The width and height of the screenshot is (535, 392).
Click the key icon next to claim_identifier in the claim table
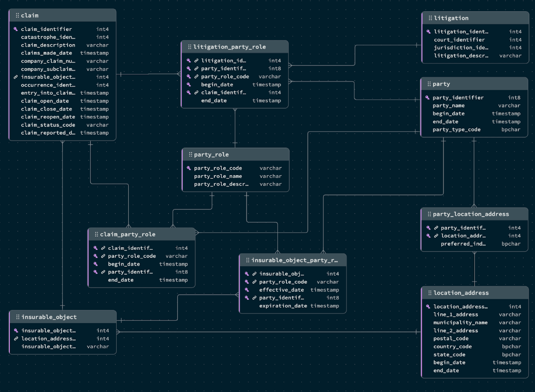tap(16, 29)
